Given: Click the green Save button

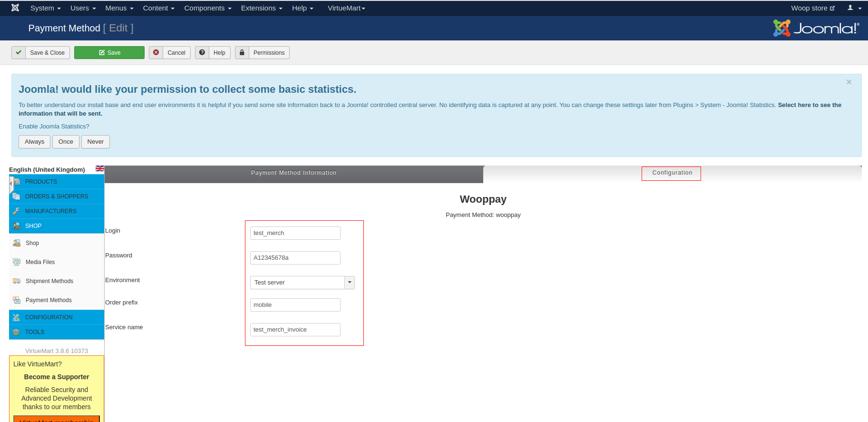Looking at the screenshot, I should 109,52.
